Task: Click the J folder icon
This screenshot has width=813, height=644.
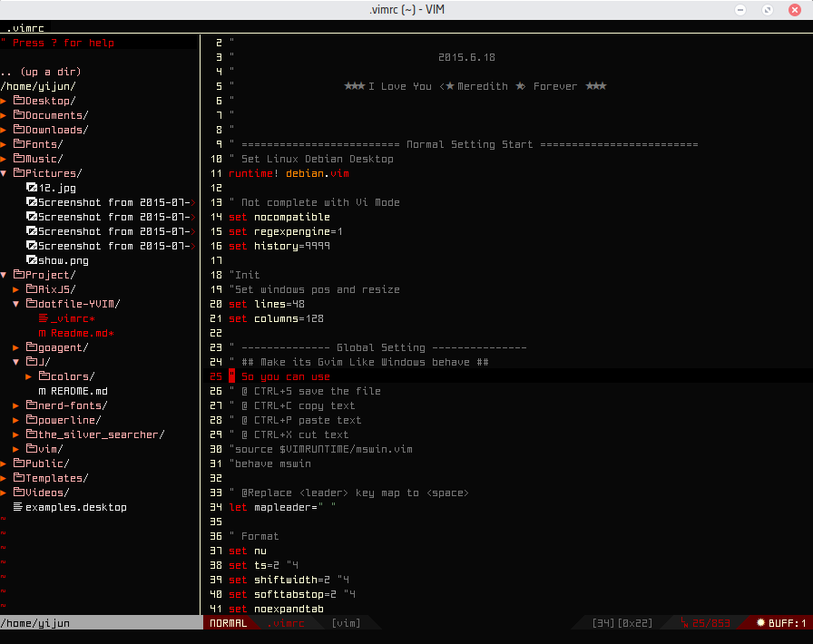Action: click(x=32, y=361)
